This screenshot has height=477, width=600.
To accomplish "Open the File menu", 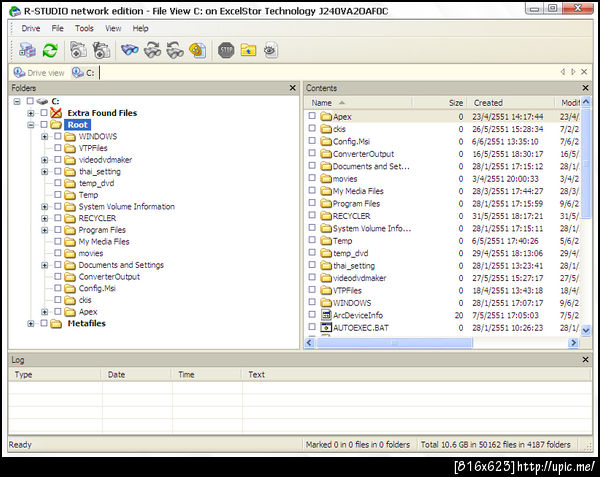I will tap(57, 28).
